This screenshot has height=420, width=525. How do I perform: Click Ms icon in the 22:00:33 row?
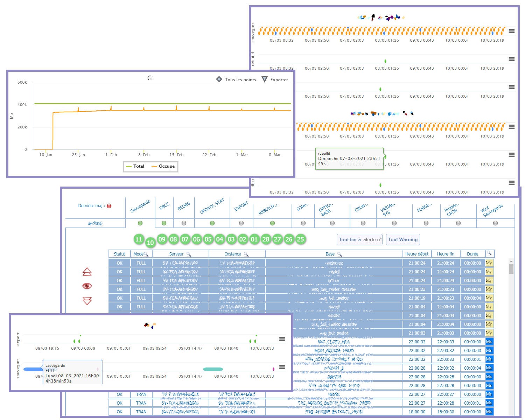[489, 342]
